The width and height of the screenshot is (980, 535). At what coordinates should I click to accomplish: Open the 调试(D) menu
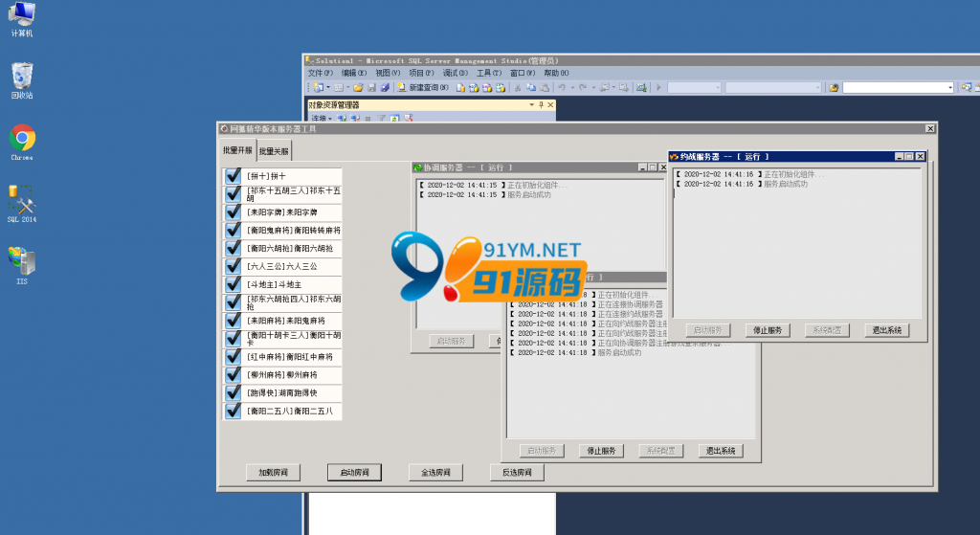coord(455,73)
